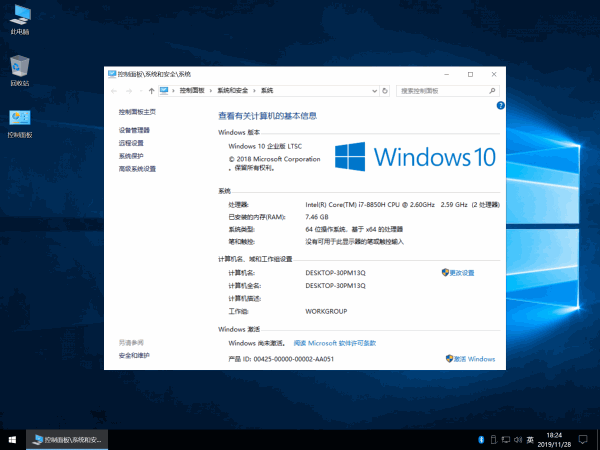600x450 pixels.
Task: Click the forward arrow in navigation bar
Action: 129,91
